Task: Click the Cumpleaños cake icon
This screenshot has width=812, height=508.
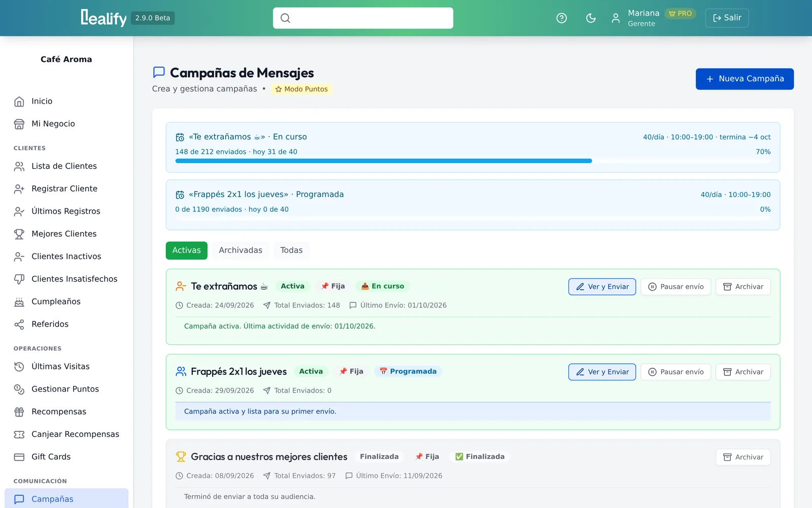Action: point(19,302)
